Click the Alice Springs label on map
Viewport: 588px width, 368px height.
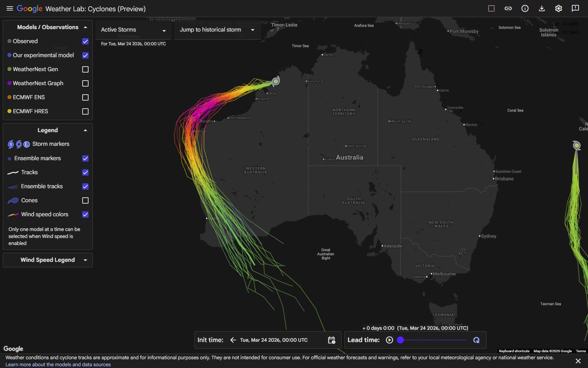(x=357, y=146)
